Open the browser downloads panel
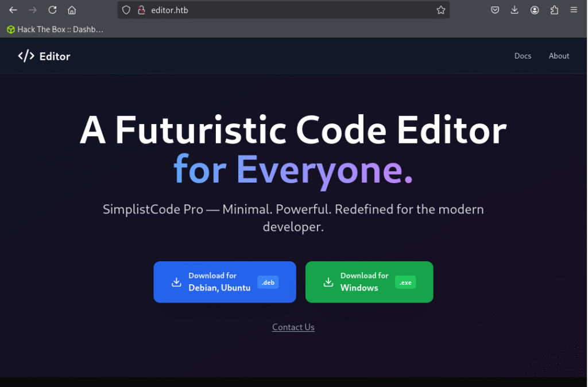Screen dimensions: 588x387 click(514, 10)
